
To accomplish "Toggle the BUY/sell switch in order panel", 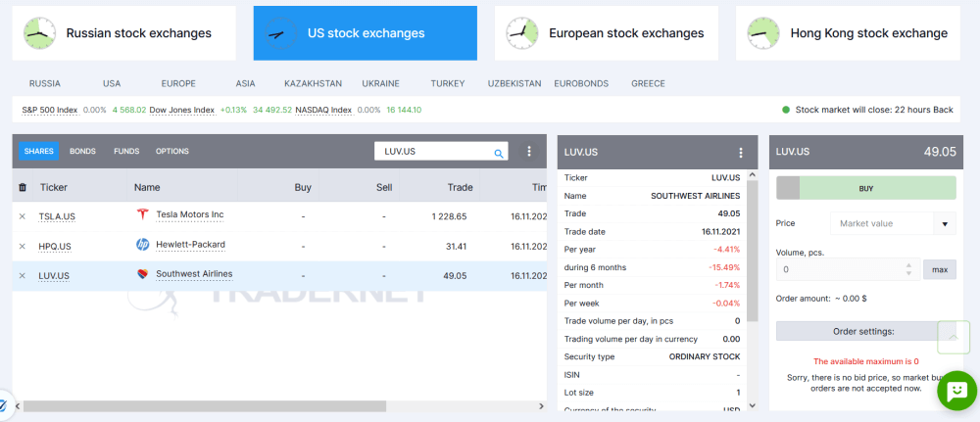I will tap(788, 188).
